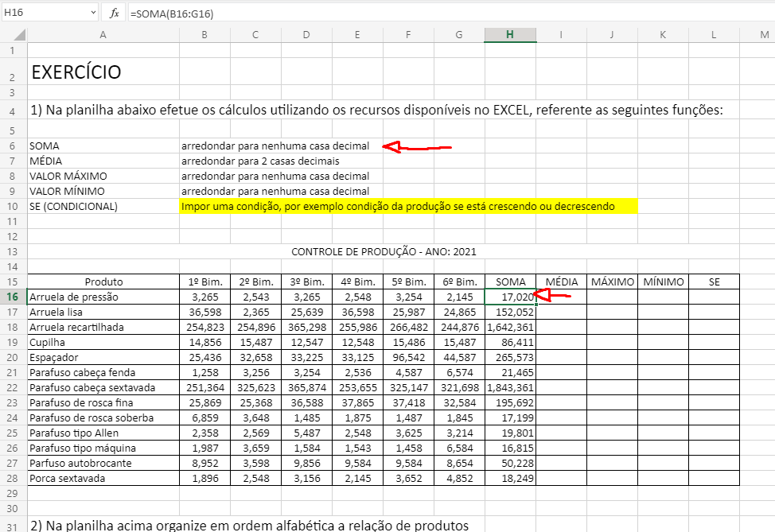775x532 pixels.
Task: Click the '6º Bim.' column header cell
Action: 460,282
